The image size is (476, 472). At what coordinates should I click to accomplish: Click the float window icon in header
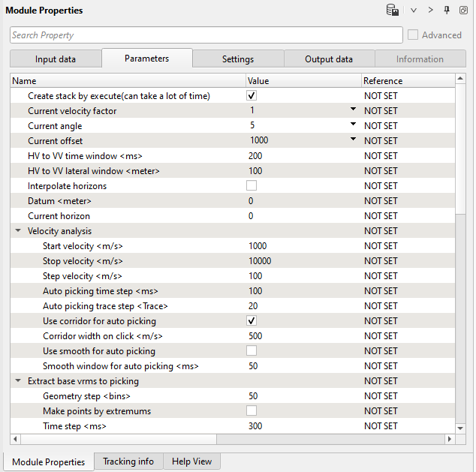point(464,11)
